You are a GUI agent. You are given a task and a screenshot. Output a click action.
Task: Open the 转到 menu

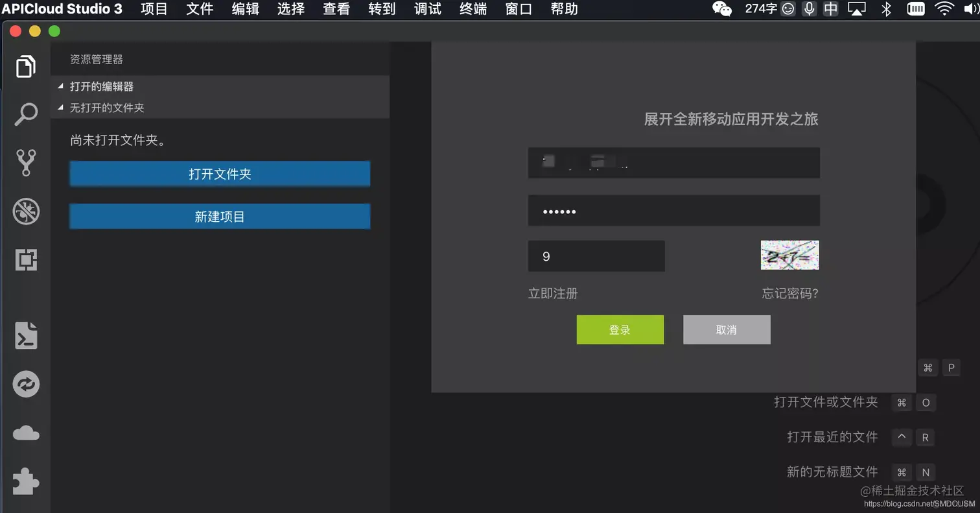[382, 9]
